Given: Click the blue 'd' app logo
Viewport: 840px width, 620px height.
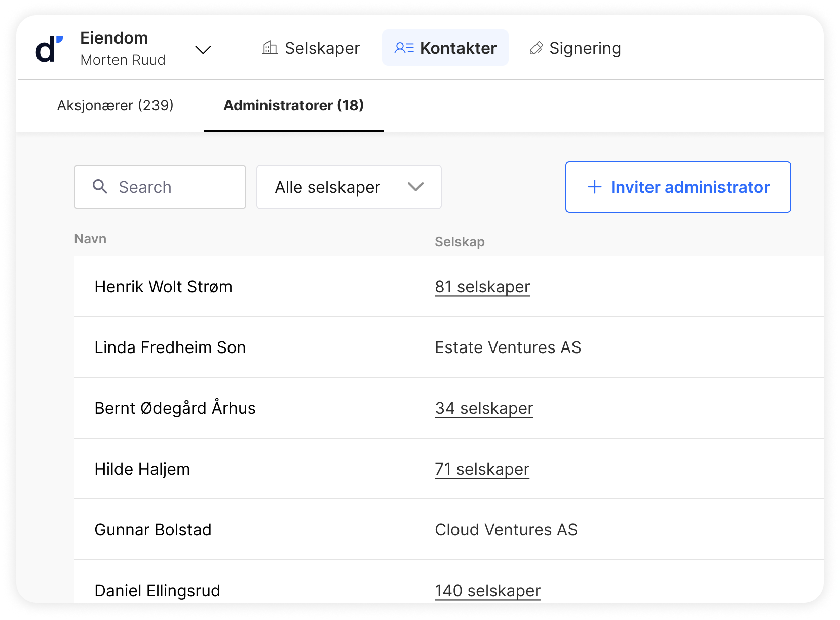Looking at the screenshot, I should (x=49, y=49).
